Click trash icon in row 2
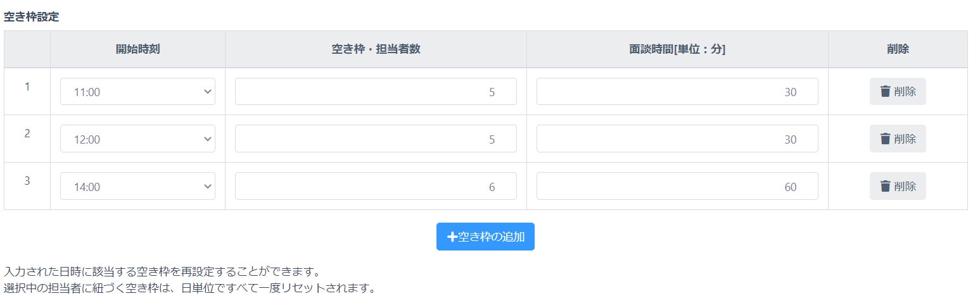The width and height of the screenshot is (980, 303). click(885, 139)
